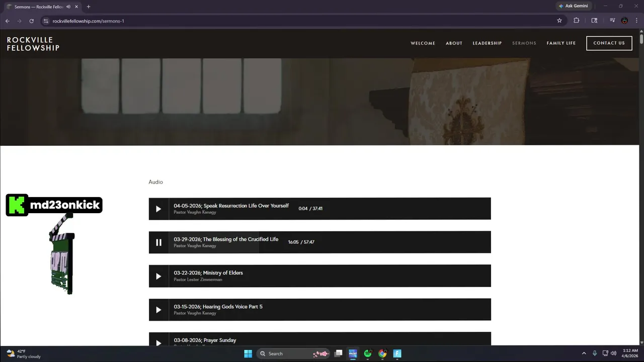Show hidden system tray icons
The height and width of the screenshot is (362, 644).
click(584, 353)
